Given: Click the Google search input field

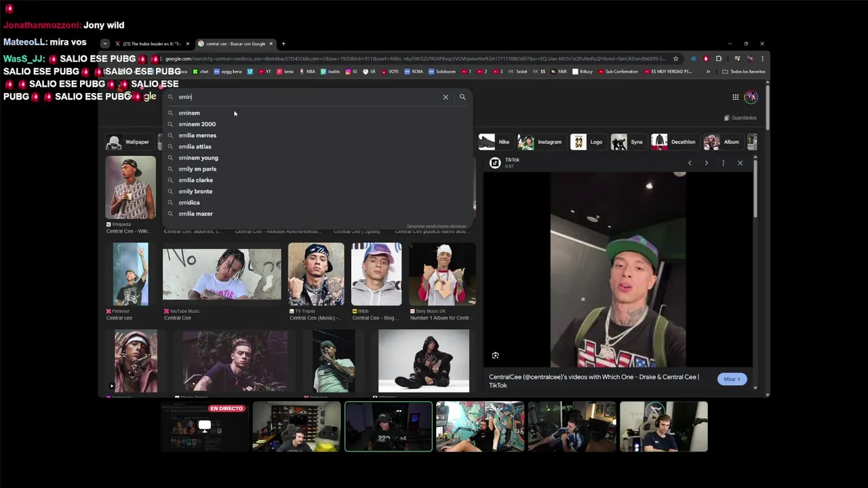Looking at the screenshot, I should (309, 97).
